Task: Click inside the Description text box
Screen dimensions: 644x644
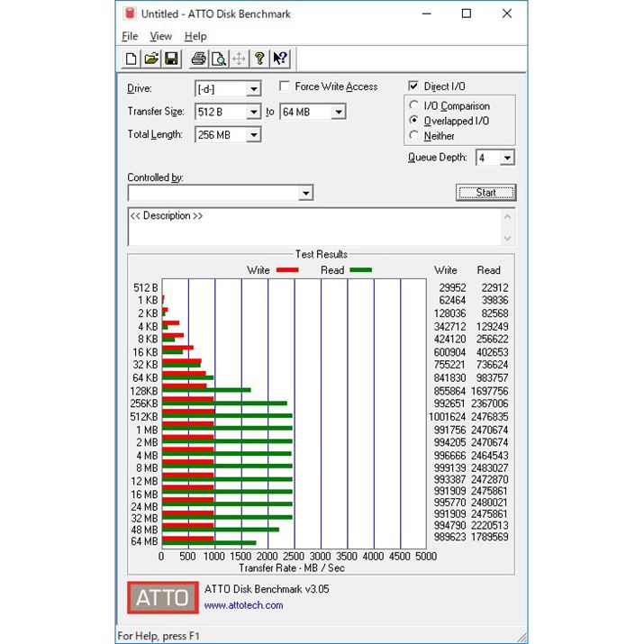Action: (x=315, y=230)
